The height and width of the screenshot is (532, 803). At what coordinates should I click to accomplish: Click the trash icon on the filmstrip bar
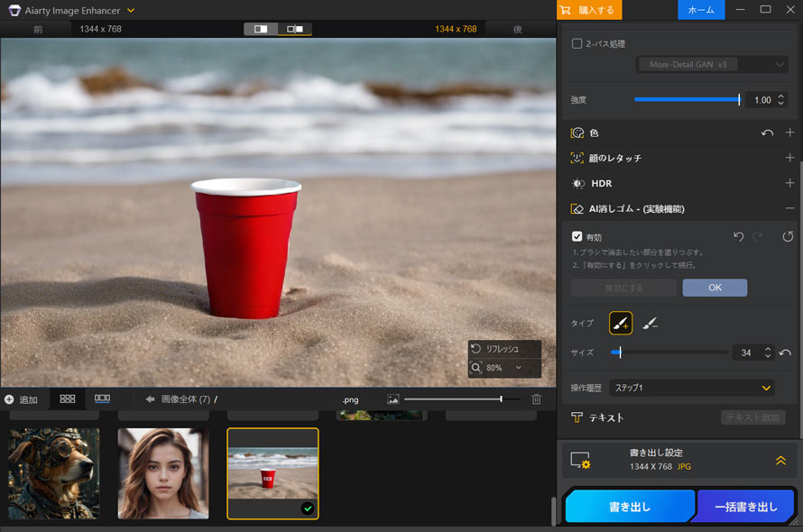coord(536,399)
